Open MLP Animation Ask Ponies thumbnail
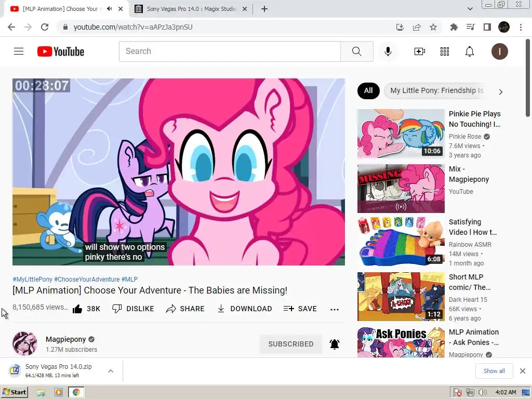 401,342
